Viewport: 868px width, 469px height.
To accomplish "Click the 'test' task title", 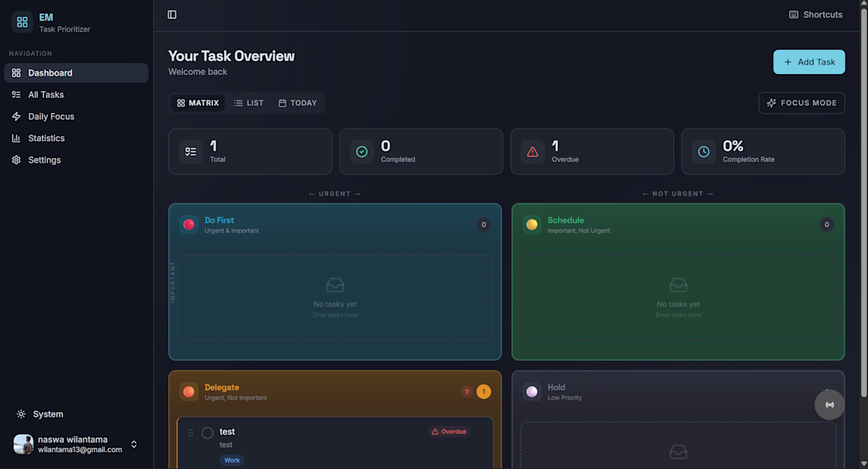I will pyautogui.click(x=227, y=431).
